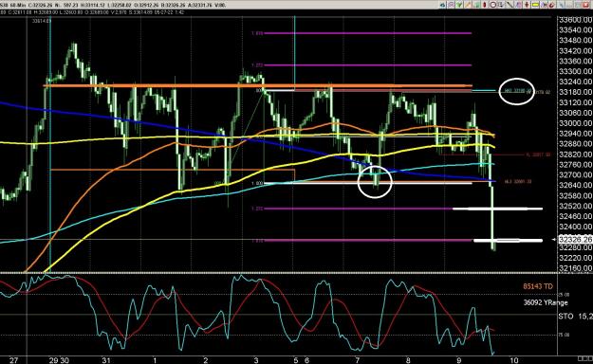Click the first blue toolbar icon
This screenshot has height=364, width=593.
coord(442,5)
